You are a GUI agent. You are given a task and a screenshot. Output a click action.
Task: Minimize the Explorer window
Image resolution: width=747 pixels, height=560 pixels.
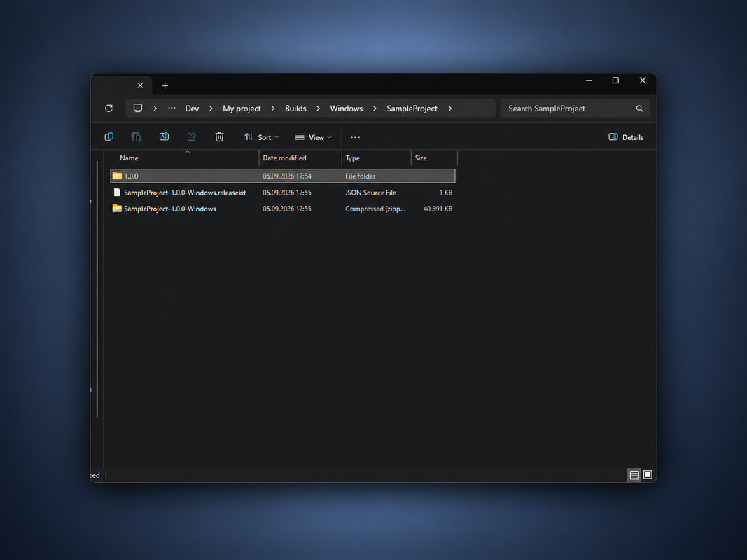[589, 80]
